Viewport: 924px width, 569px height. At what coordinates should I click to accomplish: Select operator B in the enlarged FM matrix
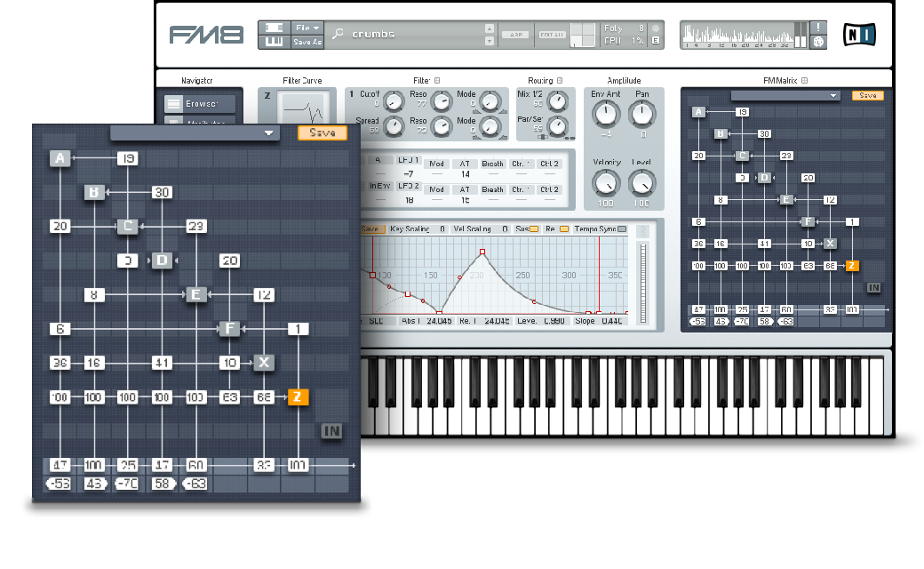click(94, 192)
